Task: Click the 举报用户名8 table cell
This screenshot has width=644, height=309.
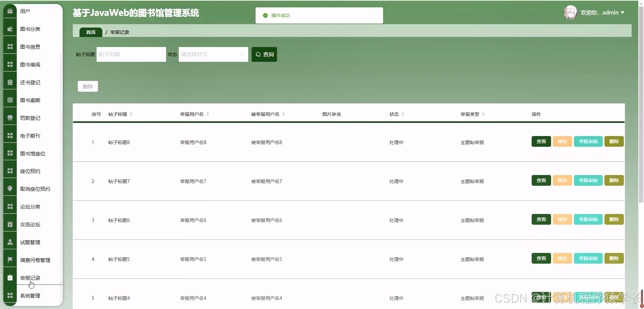Action: point(193,142)
